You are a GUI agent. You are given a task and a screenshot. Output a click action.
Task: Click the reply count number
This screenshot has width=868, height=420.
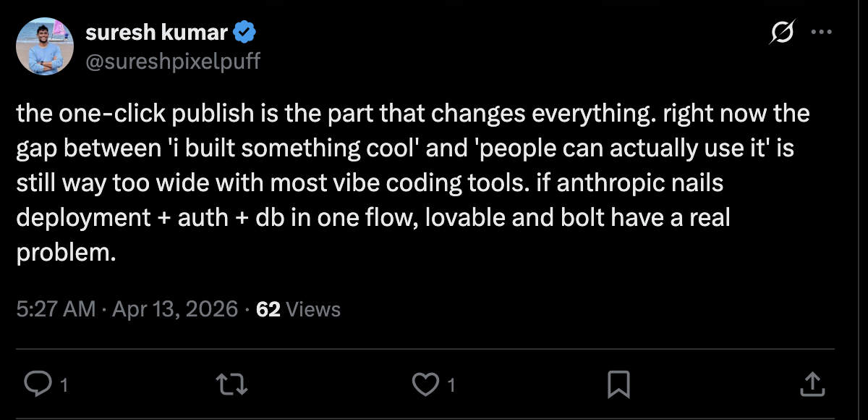click(64, 385)
